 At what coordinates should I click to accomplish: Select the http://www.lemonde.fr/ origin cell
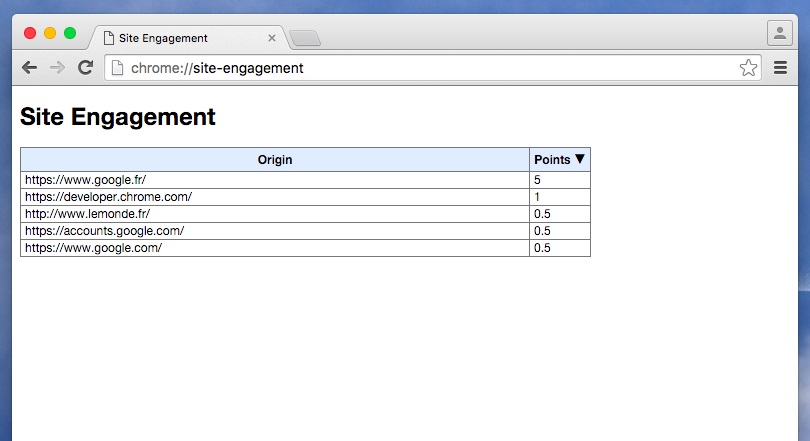click(275, 214)
